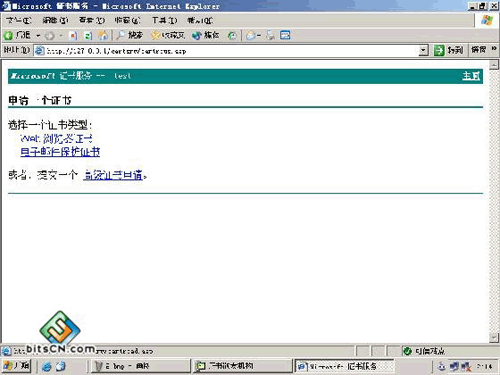Open the 工具(T) Tools menu

point(164,21)
